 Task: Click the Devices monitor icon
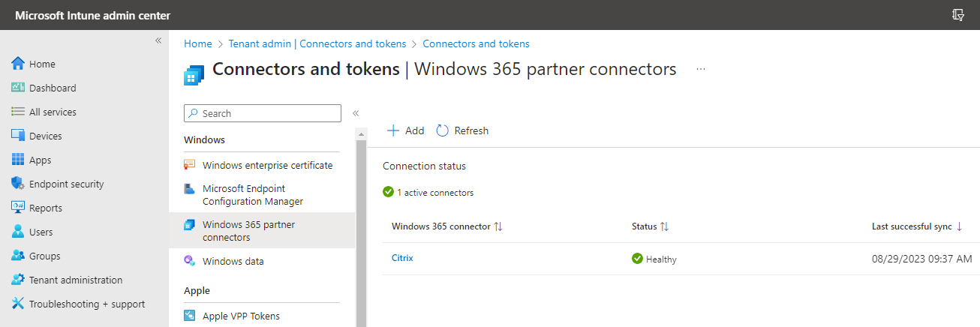point(19,136)
